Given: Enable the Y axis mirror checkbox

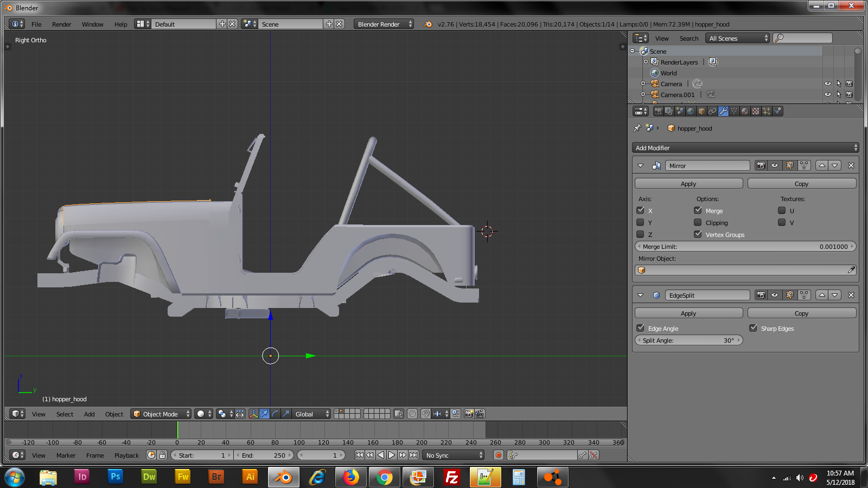Looking at the screenshot, I should coord(641,223).
